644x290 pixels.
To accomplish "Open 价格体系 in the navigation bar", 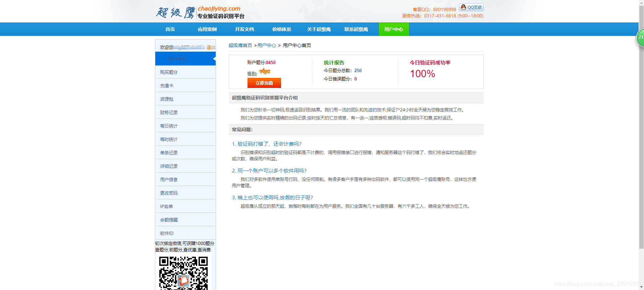I will (x=282, y=29).
